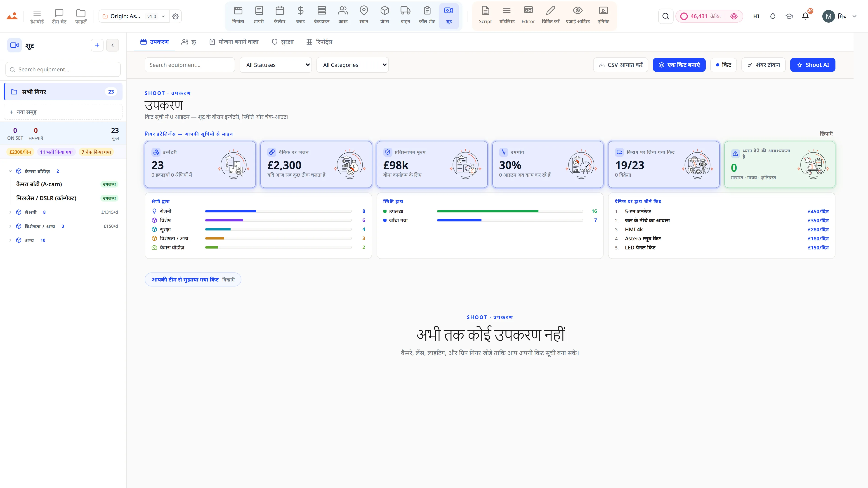Collapse the कैमरा बॉडीज़ group
Image resolution: width=868 pixels, height=488 pixels.
pos(10,171)
